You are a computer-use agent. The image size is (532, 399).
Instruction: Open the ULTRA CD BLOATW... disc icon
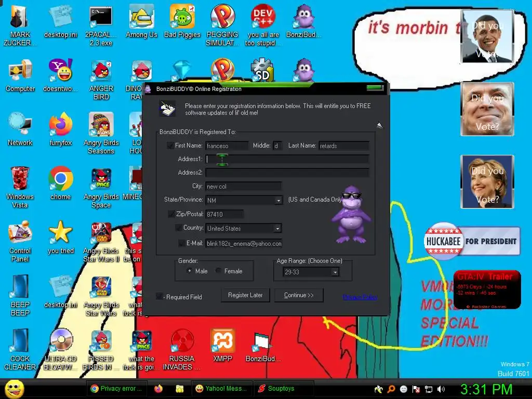tap(60, 350)
